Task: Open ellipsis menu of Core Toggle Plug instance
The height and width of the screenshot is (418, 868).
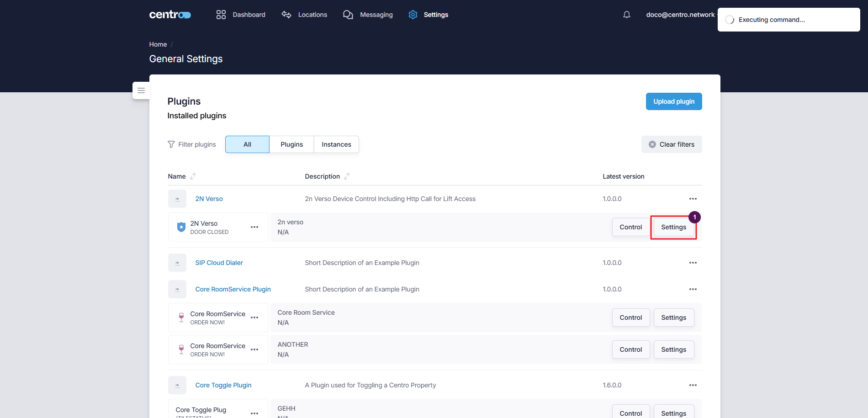Action: pyautogui.click(x=254, y=413)
